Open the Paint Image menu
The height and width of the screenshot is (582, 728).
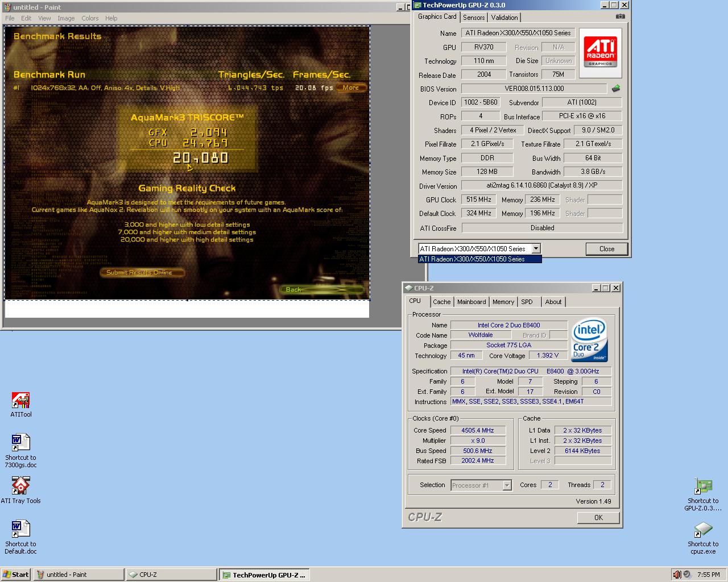pyautogui.click(x=66, y=18)
